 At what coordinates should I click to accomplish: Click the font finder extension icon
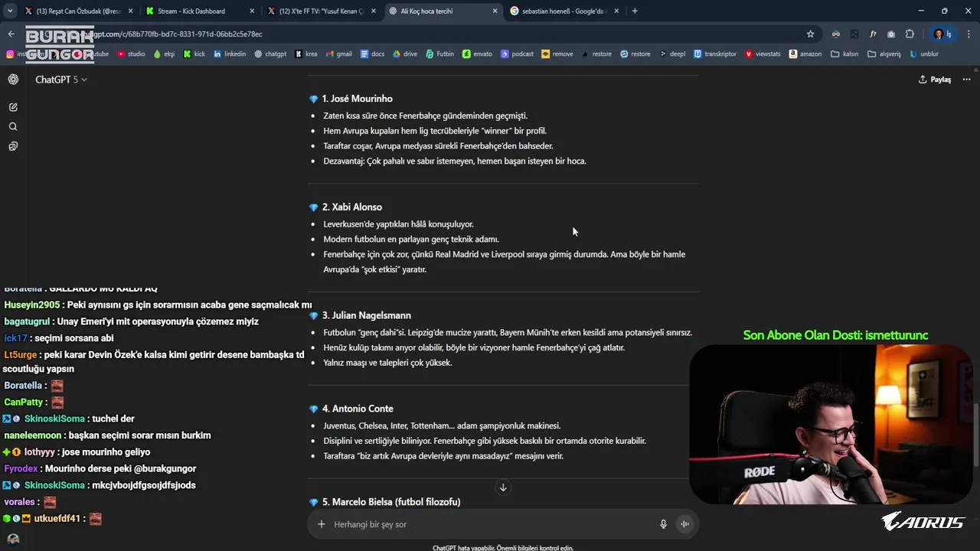point(873,34)
